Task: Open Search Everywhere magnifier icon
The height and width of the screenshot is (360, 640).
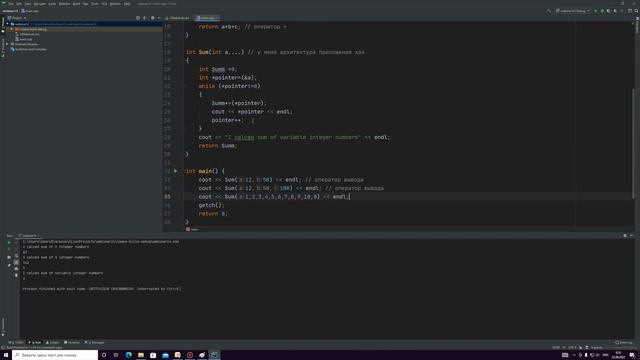Action: point(636,11)
